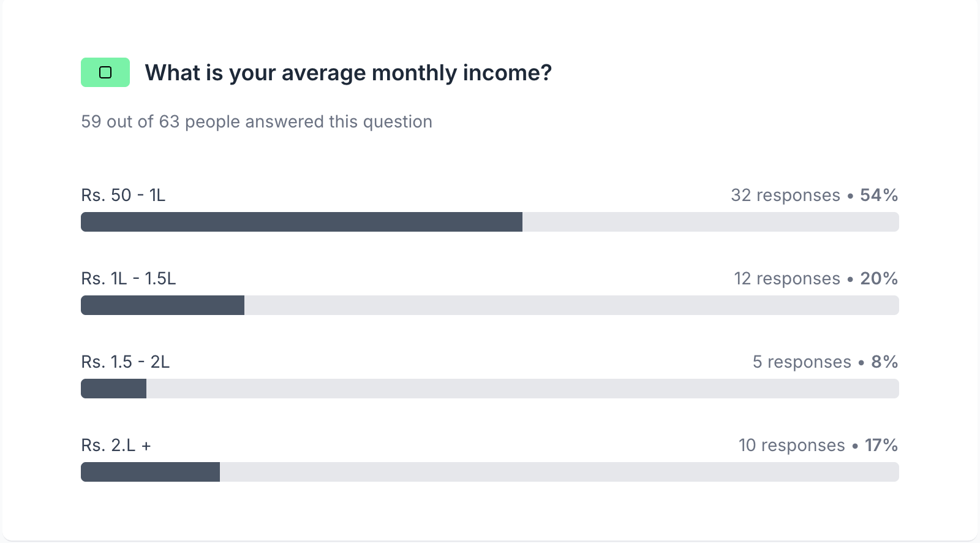This screenshot has height=543, width=980.
Task: Select the 'Rs. 50 - 1L' option label
Action: (x=123, y=195)
